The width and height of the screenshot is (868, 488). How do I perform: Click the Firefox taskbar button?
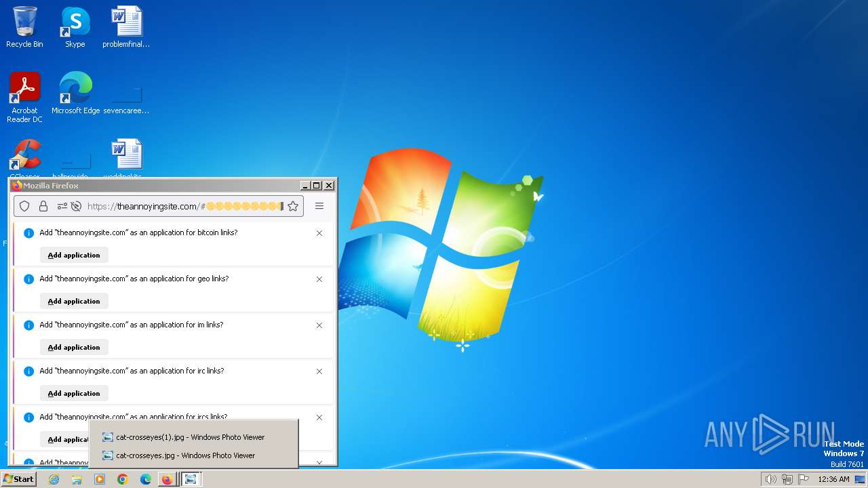[x=167, y=479]
